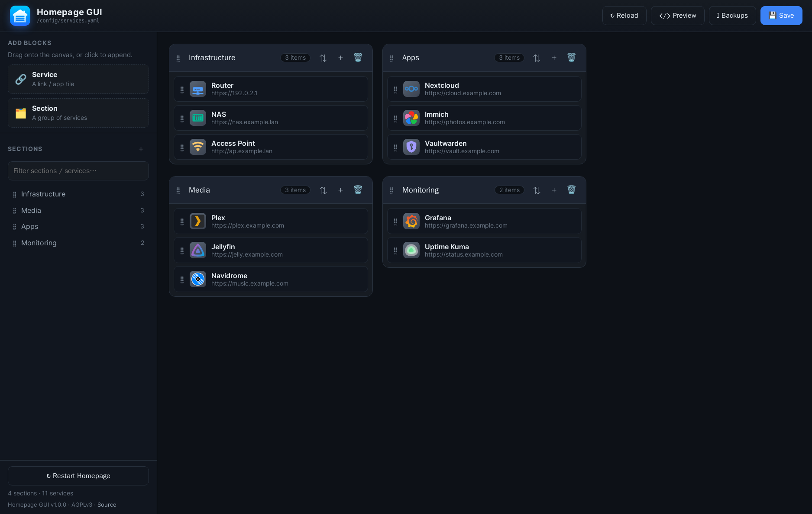Click the https://grafana.example.com URL text
Viewport: 812px width, 514px height.
tap(466, 225)
